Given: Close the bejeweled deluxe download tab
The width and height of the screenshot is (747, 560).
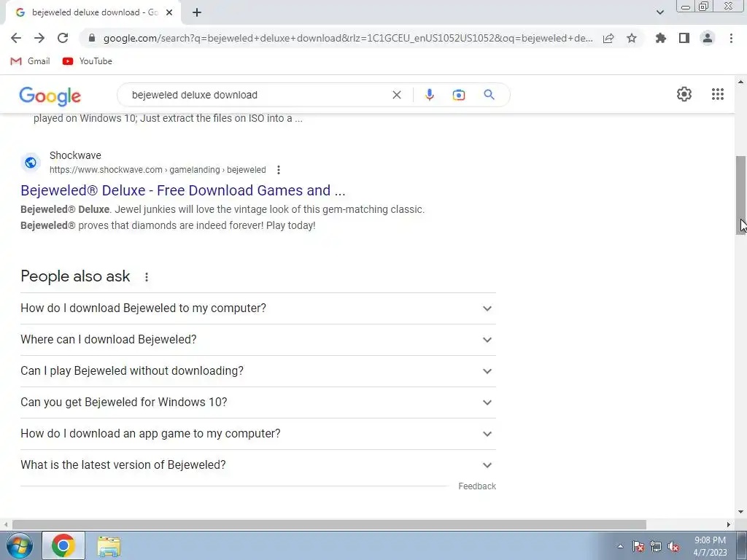Looking at the screenshot, I should (x=169, y=12).
